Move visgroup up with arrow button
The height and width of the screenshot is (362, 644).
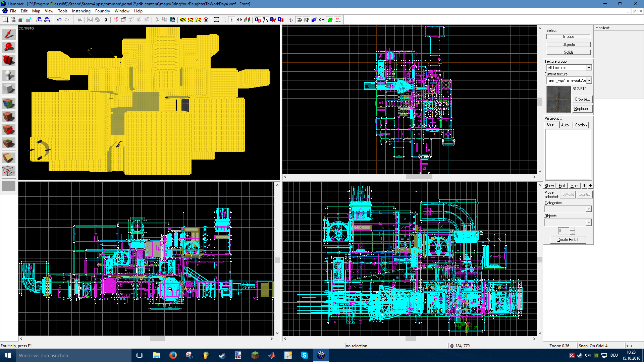pyautogui.click(x=584, y=186)
